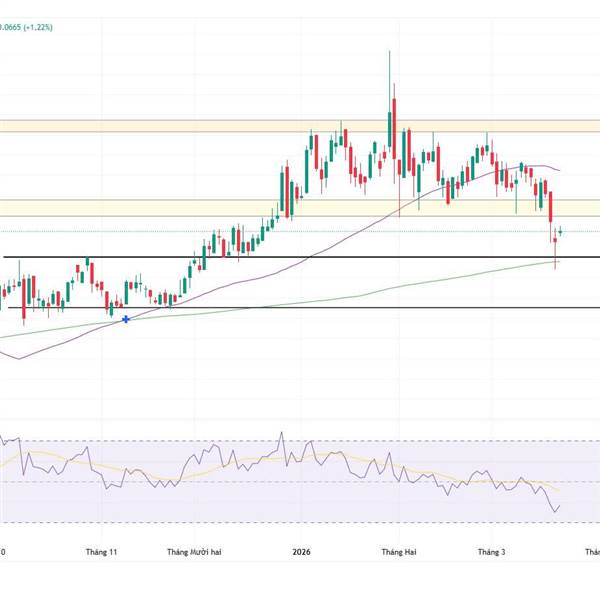This screenshot has width=600, height=600.
Task: Click the tallest candle wick at the peak
Action: pos(389,70)
